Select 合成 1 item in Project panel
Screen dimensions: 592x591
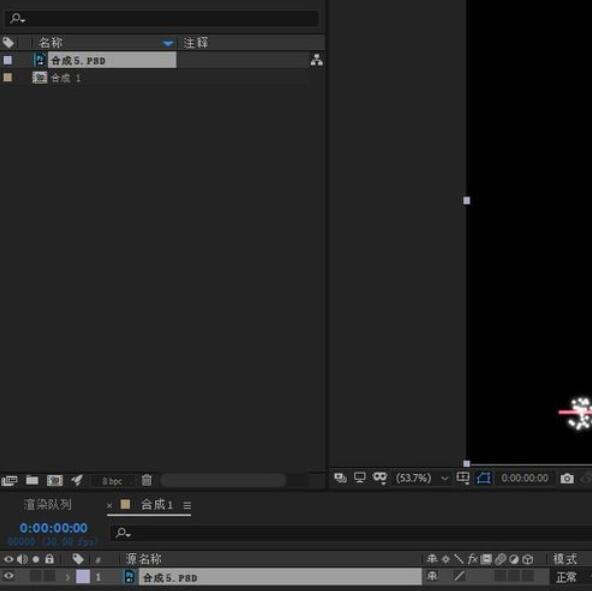pyautogui.click(x=66, y=78)
